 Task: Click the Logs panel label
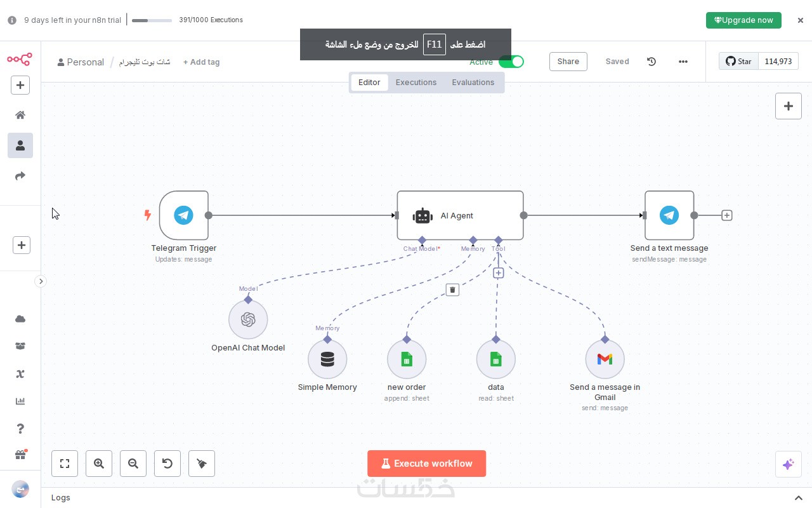click(61, 498)
